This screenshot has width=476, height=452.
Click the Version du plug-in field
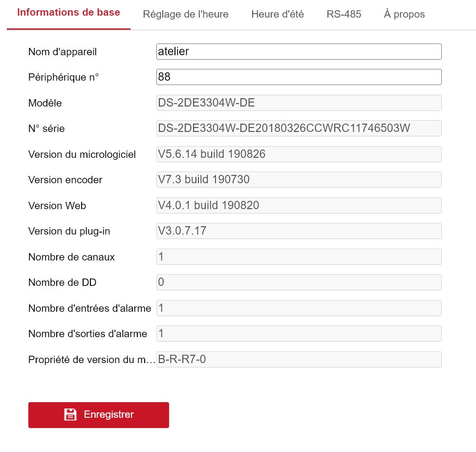tap(299, 231)
